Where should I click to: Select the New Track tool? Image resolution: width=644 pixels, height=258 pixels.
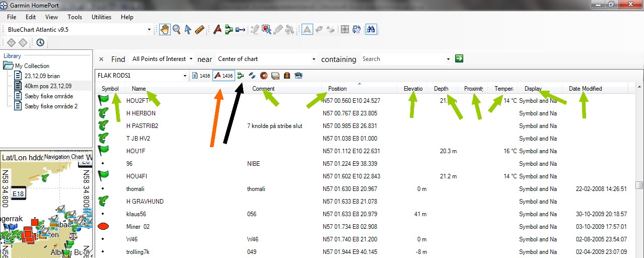(240, 30)
